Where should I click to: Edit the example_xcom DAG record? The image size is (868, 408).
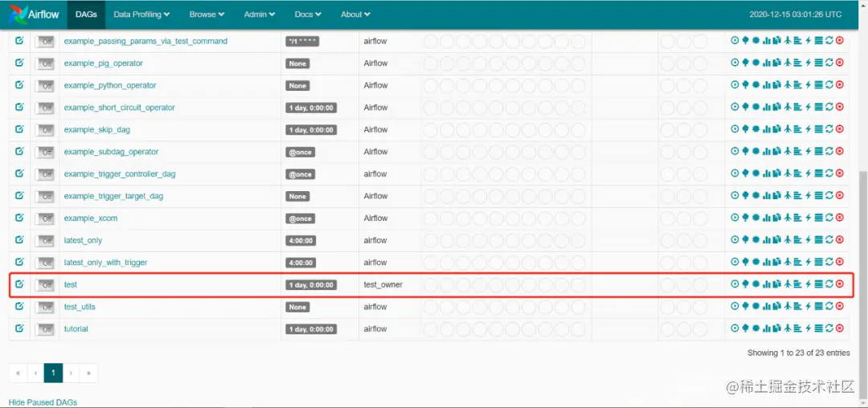tap(19, 218)
